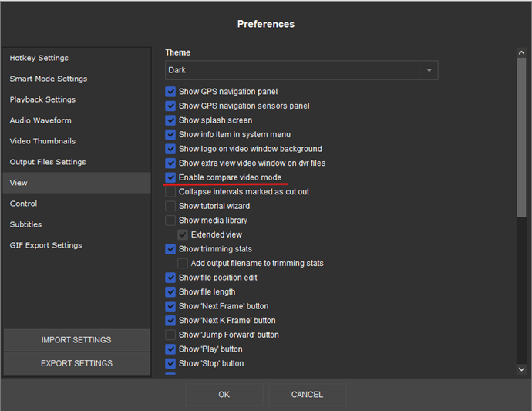Viewport: 532px width, 411px height.
Task: Toggle Show info item in system menu
Action: pyautogui.click(x=170, y=134)
